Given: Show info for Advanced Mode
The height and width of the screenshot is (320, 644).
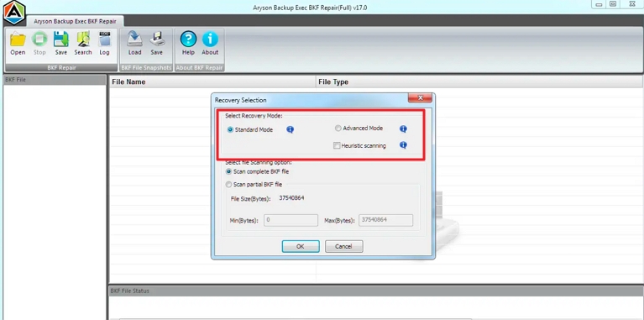Looking at the screenshot, I should (x=403, y=129).
